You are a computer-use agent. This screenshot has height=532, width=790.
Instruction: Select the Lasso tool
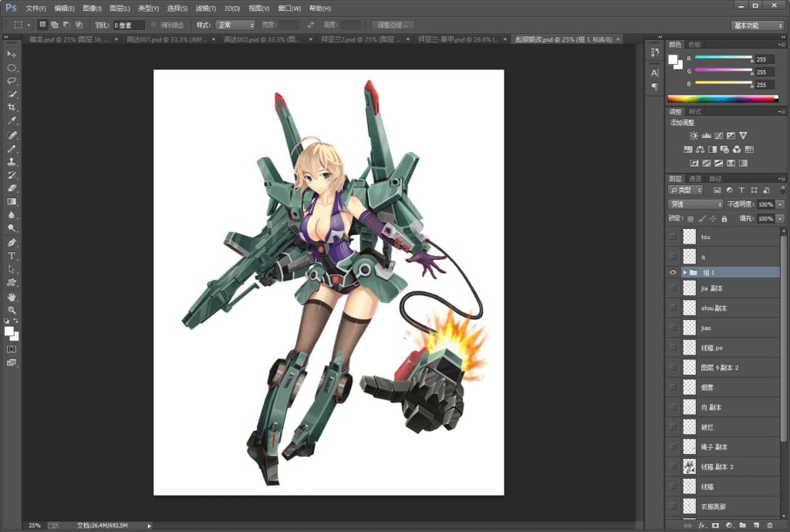click(x=11, y=80)
